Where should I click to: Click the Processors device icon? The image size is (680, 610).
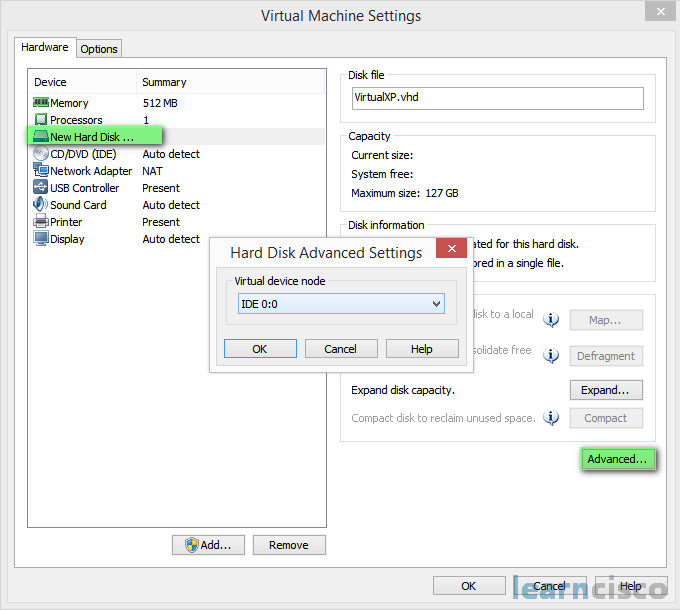coord(41,119)
